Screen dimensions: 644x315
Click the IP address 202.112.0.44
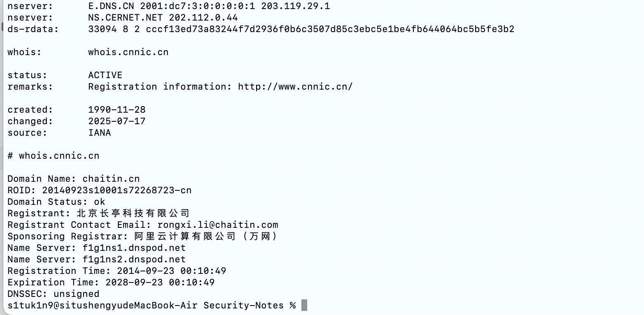(203, 18)
